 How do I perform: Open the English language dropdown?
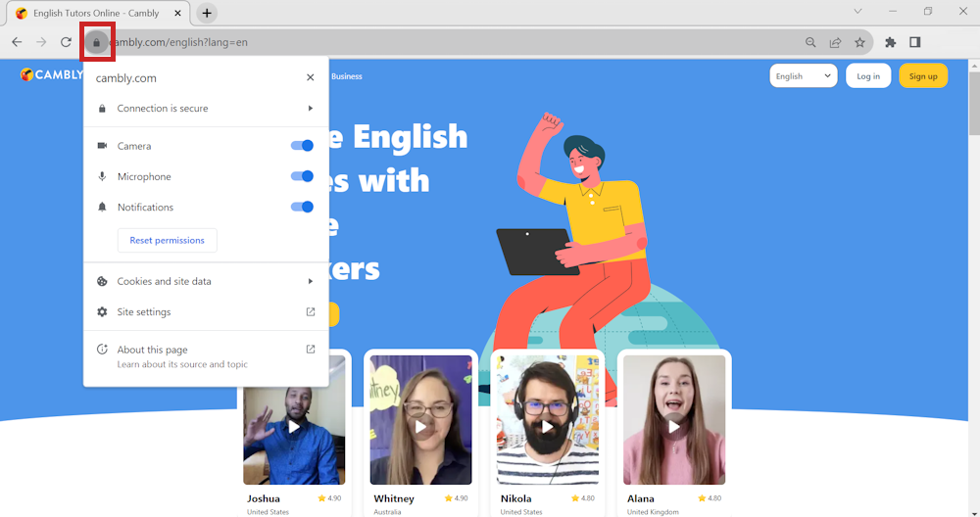click(x=803, y=76)
